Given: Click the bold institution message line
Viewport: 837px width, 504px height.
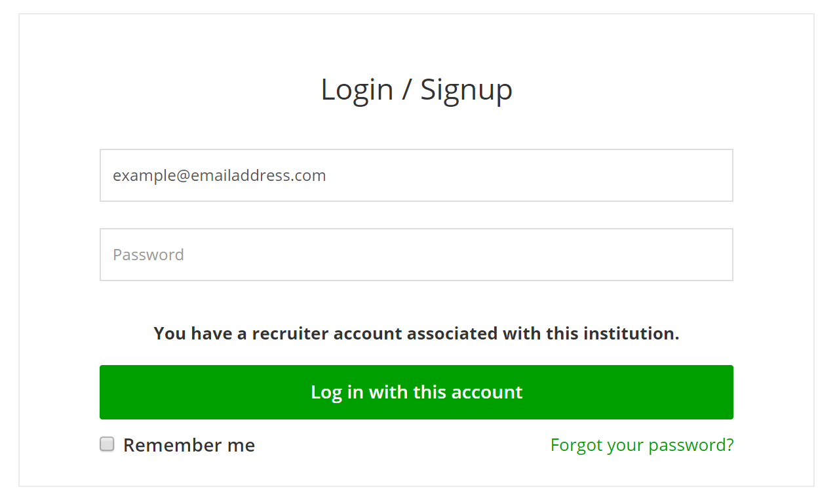Looking at the screenshot, I should pos(416,334).
